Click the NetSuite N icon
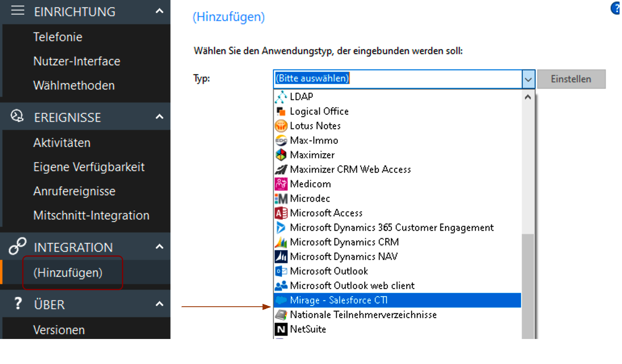This screenshot has height=364, width=622. (x=281, y=329)
